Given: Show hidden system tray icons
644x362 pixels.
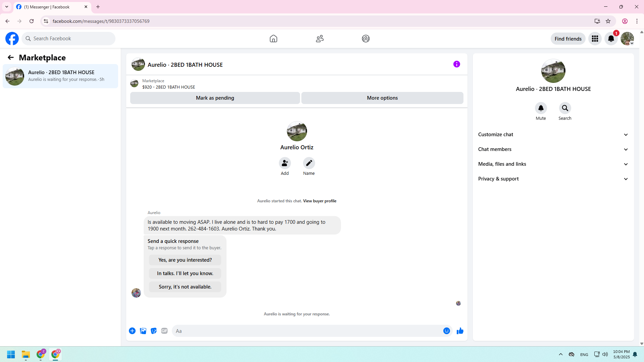Looking at the screenshot, I should coord(561,354).
